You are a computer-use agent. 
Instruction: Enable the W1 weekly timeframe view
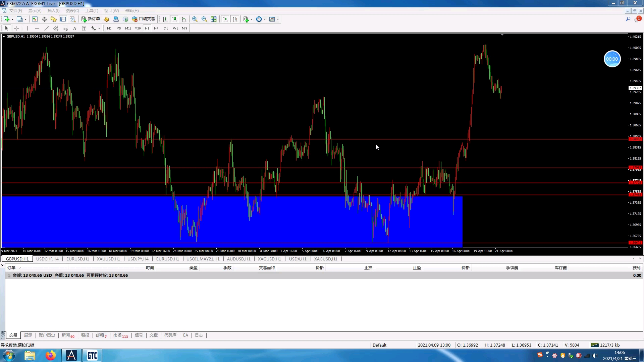(x=175, y=28)
